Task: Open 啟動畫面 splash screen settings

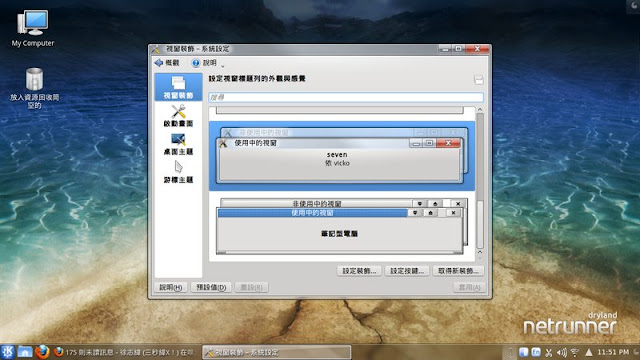Action: point(178,116)
